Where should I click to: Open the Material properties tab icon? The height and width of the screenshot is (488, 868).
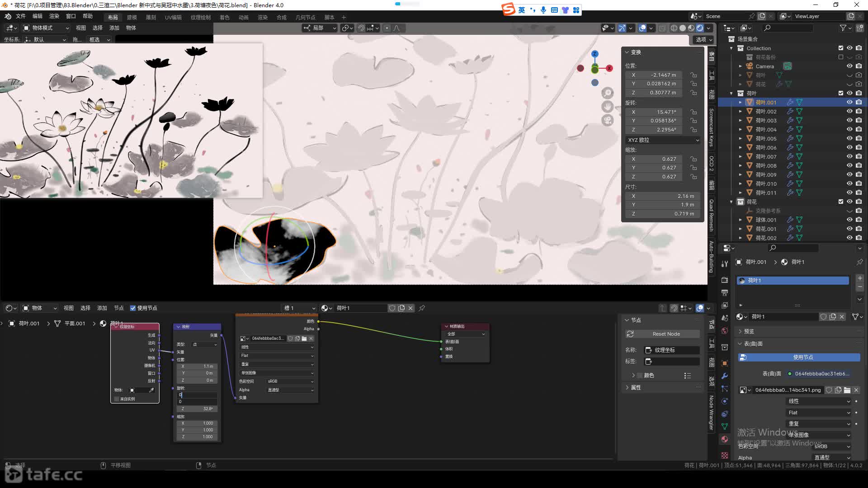point(725,439)
